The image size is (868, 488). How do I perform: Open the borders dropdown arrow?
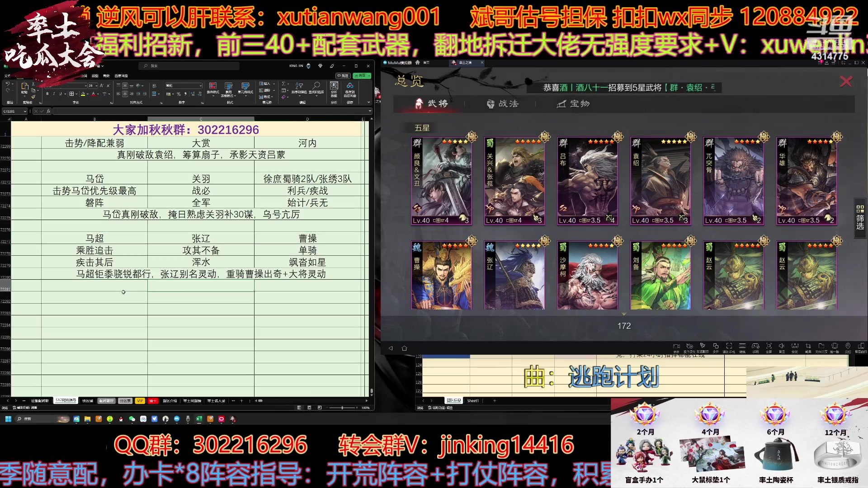(76, 94)
